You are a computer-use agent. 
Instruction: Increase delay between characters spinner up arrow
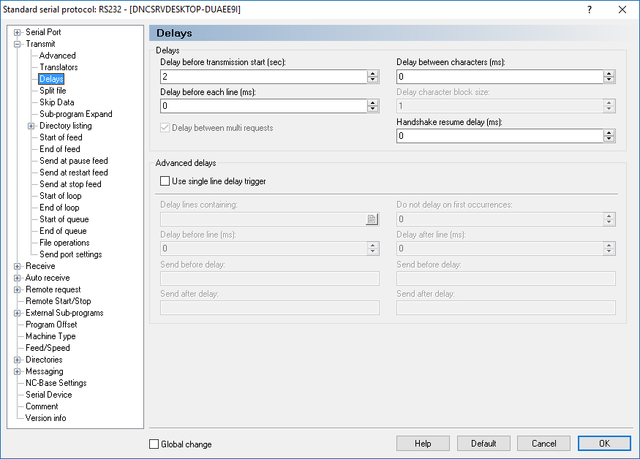609,73
